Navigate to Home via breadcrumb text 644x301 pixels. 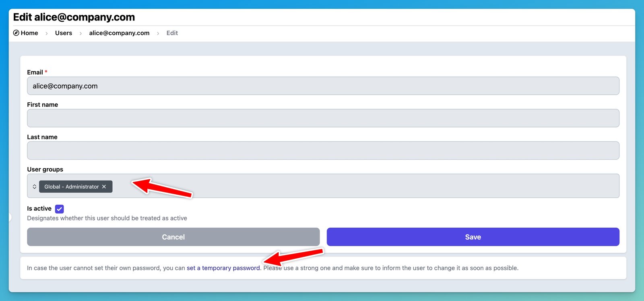[29, 33]
